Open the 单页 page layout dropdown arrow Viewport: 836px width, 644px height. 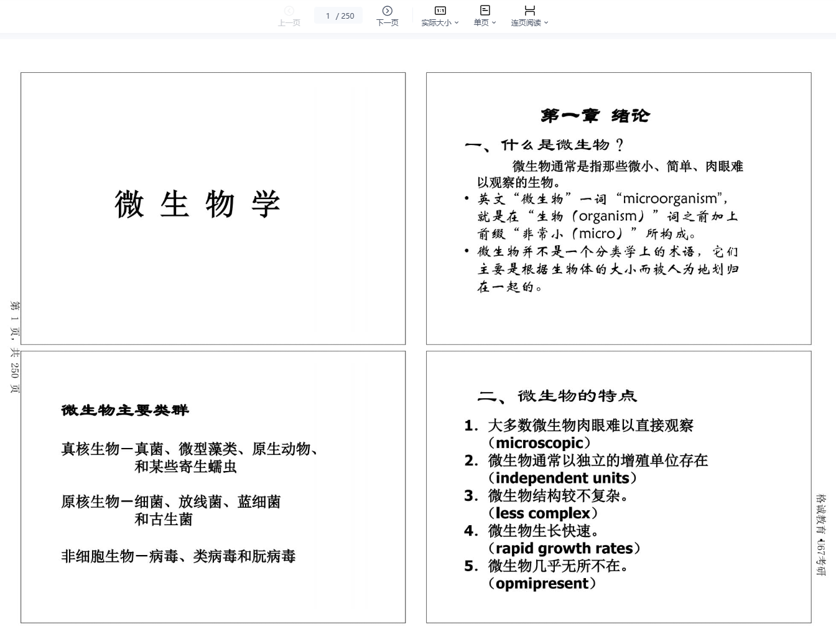[494, 23]
